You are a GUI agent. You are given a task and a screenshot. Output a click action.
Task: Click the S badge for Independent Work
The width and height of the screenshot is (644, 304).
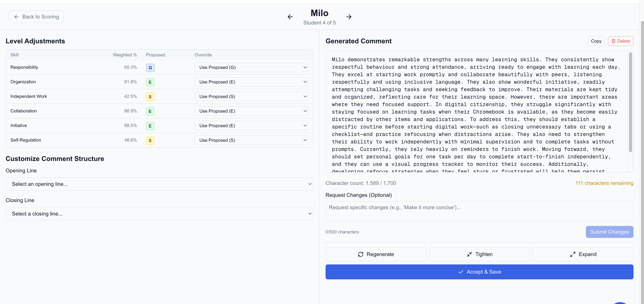[150, 97]
